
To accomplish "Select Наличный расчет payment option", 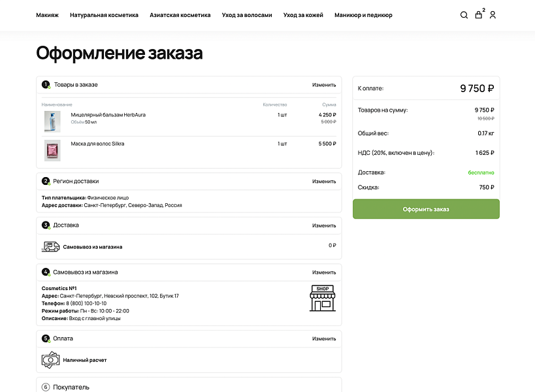I will point(85,359).
